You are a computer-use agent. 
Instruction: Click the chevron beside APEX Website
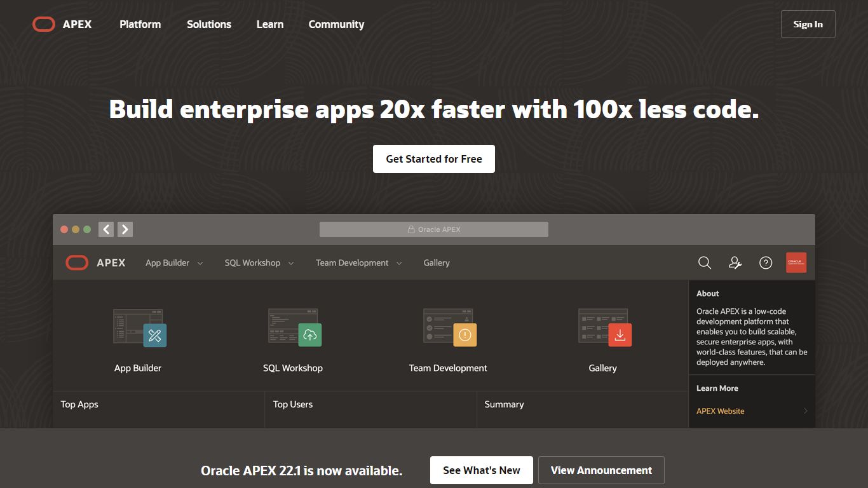(805, 411)
